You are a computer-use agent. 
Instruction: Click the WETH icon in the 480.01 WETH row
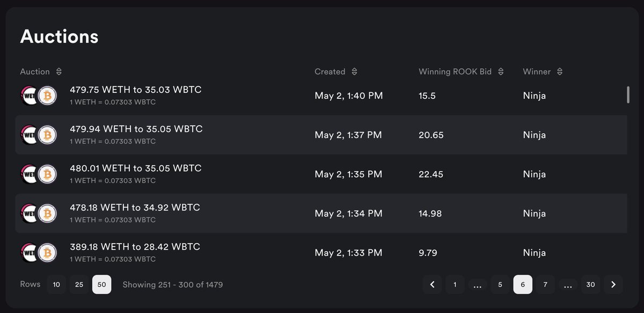coord(28,174)
